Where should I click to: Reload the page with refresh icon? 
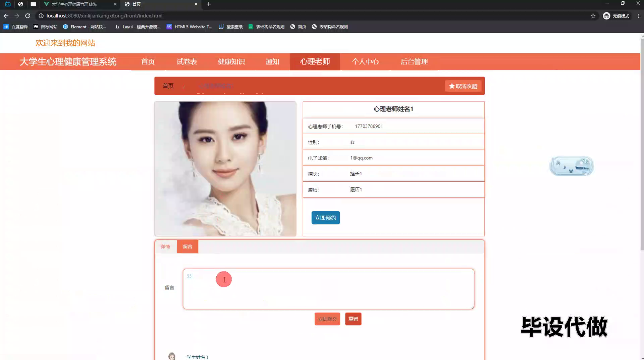pyautogui.click(x=28, y=16)
